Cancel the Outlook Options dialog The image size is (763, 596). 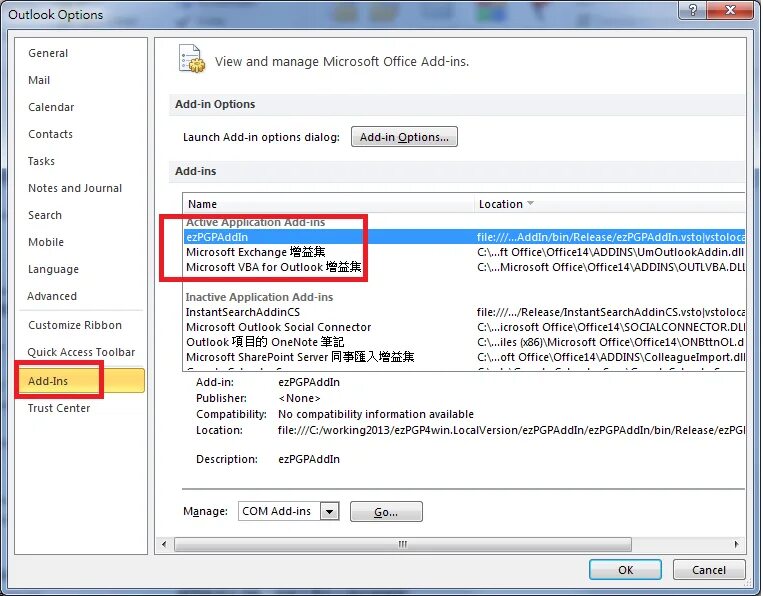(x=709, y=570)
